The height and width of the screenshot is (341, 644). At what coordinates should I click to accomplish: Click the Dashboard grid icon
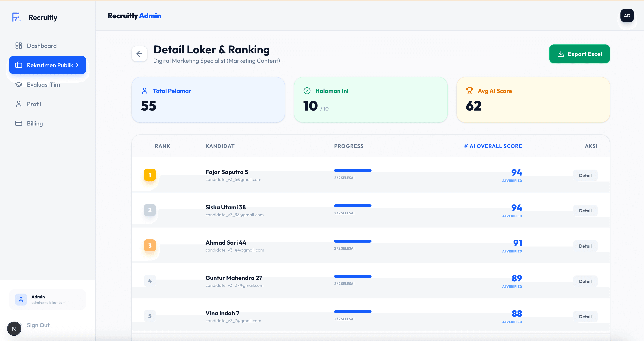point(19,46)
